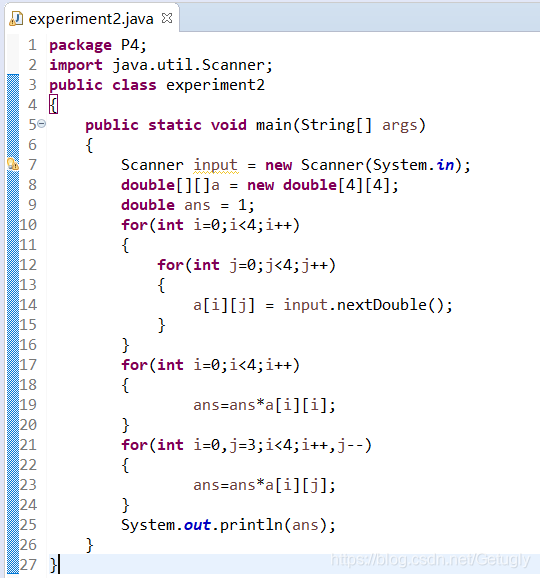Click 'main(String[] args)' method signature
The image size is (540, 578).
(341, 125)
